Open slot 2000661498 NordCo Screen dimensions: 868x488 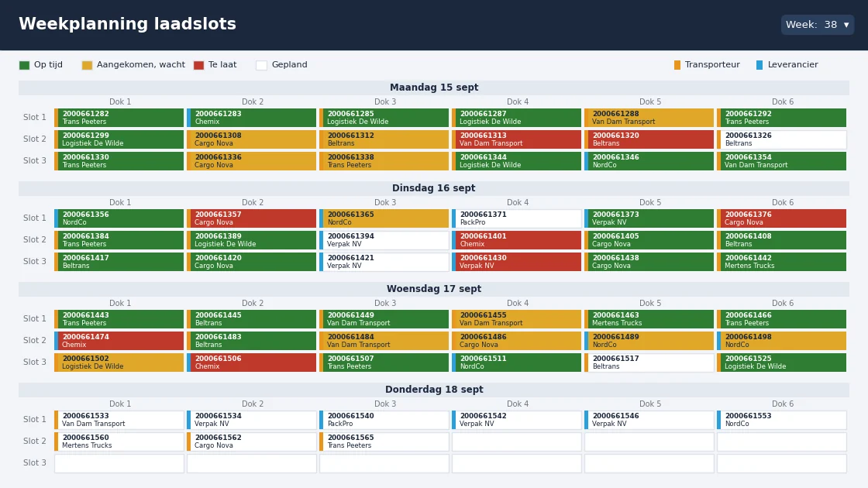coord(782,341)
